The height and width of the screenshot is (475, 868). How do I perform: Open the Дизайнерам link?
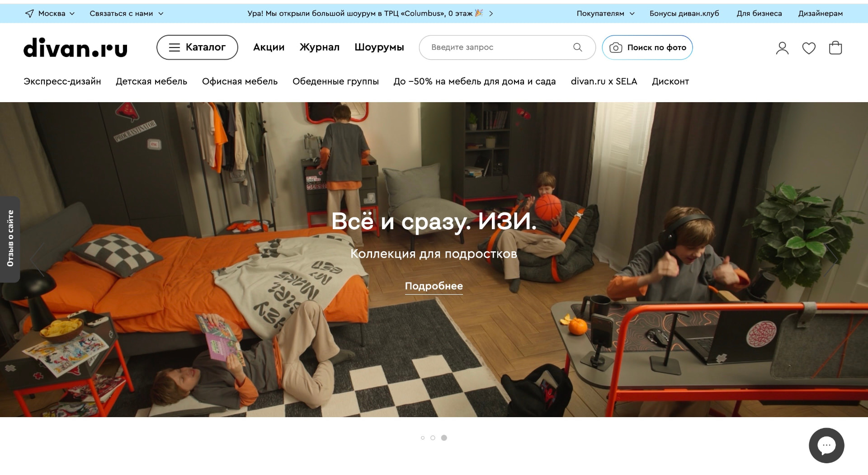(x=820, y=14)
